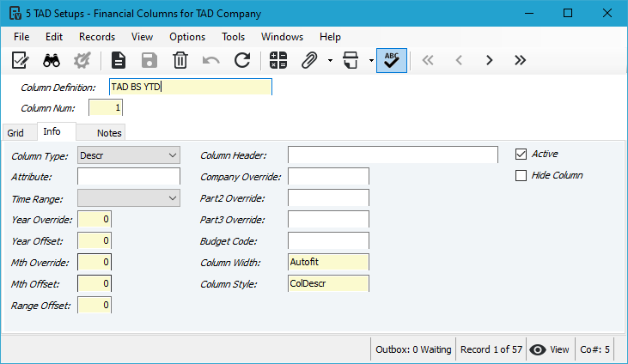Create a new record with document icon
The height and width of the screenshot is (364, 628).
point(119,60)
